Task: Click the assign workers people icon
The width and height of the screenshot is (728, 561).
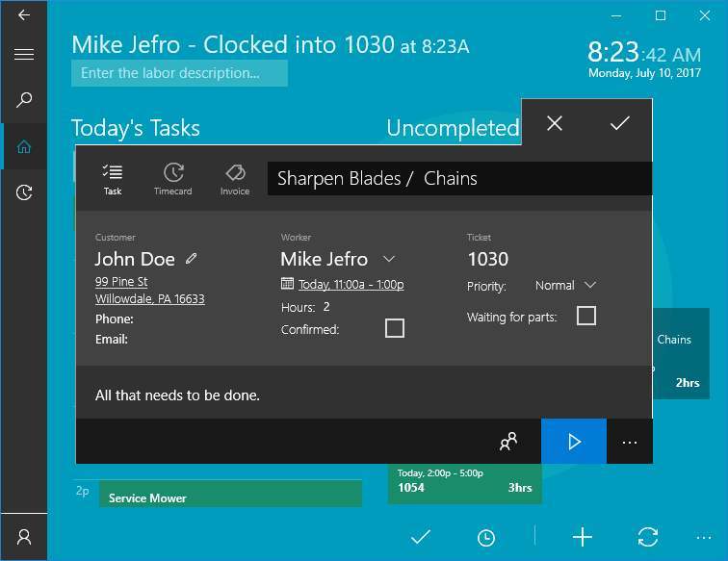Action: (x=508, y=442)
